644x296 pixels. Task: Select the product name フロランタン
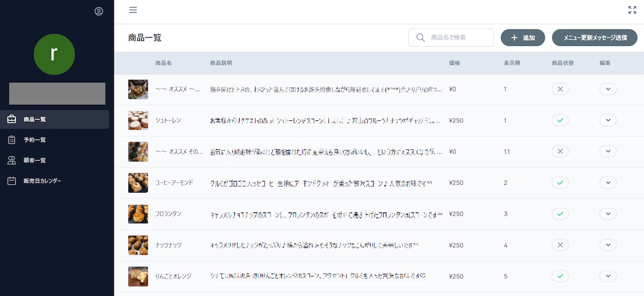click(168, 214)
